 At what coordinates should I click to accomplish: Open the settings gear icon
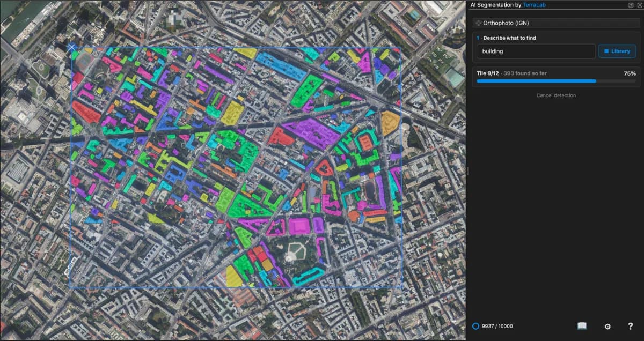pyautogui.click(x=608, y=326)
